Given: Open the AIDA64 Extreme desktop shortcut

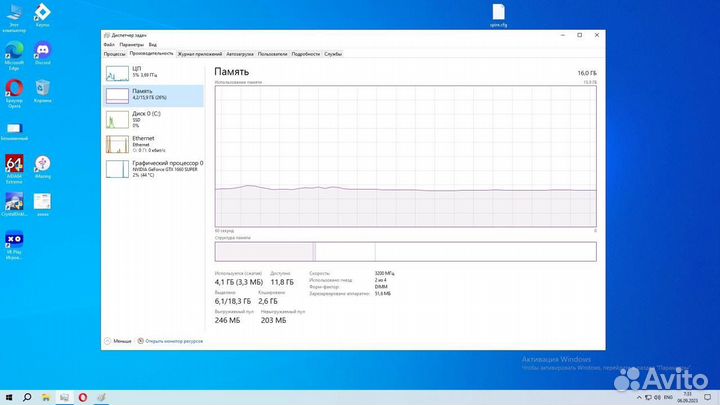Looking at the screenshot, I should tap(14, 166).
